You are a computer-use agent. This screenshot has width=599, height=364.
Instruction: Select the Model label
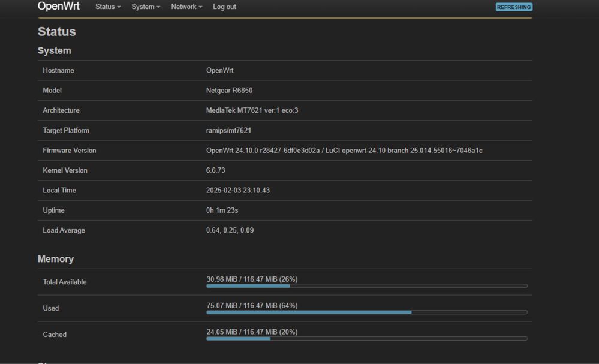point(52,91)
